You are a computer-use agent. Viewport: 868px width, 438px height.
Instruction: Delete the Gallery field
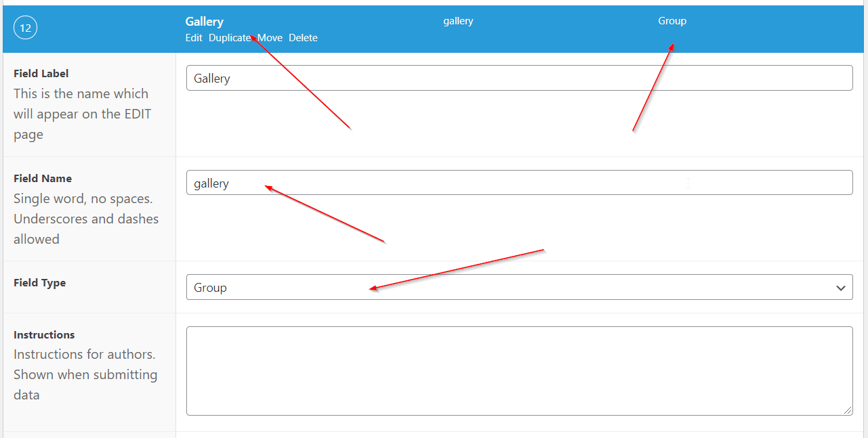[303, 38]
